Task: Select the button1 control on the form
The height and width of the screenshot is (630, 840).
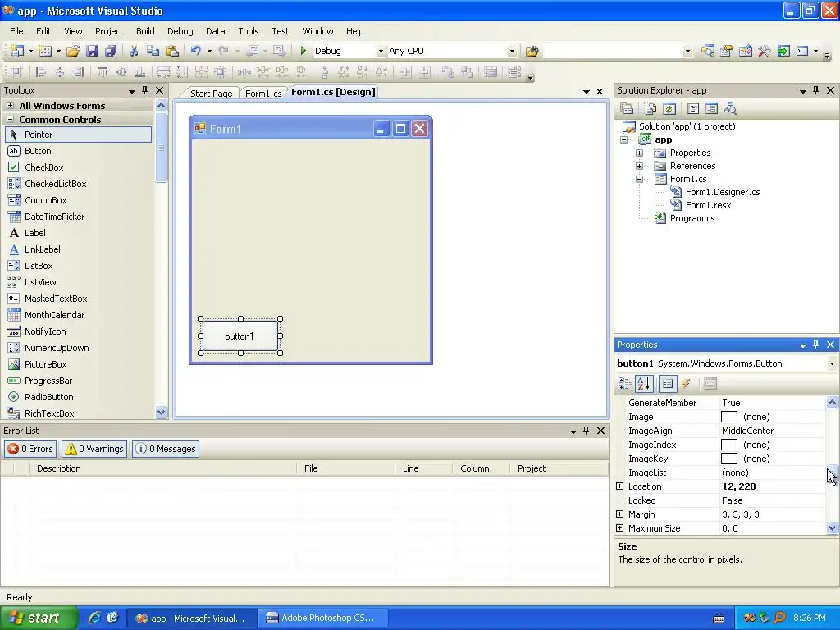Action: [x=240, y=336]
